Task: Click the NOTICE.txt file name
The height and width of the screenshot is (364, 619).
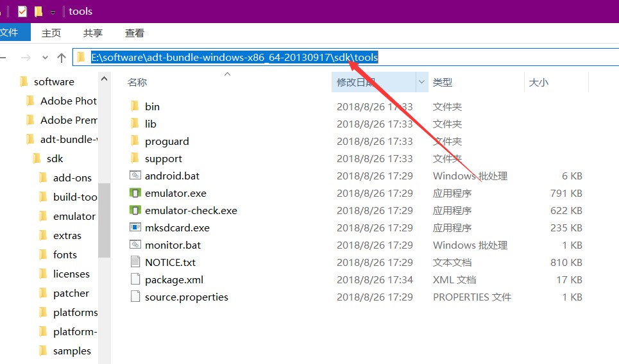Action: [170, 263]
